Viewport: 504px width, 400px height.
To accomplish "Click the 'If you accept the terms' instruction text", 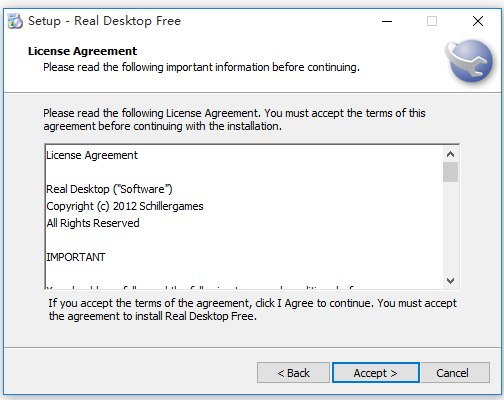I will 252,310.
